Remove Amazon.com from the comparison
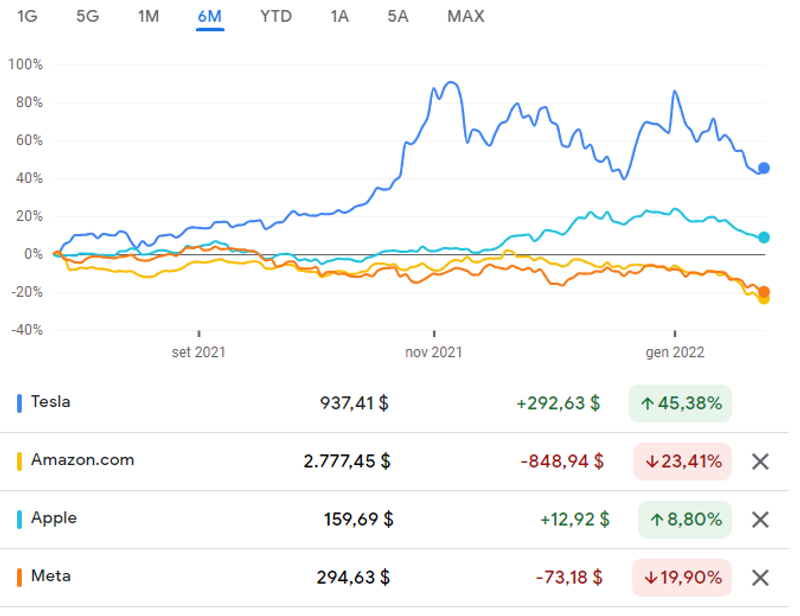The width and height of the screenshot is (800, 616). (760, 461)
